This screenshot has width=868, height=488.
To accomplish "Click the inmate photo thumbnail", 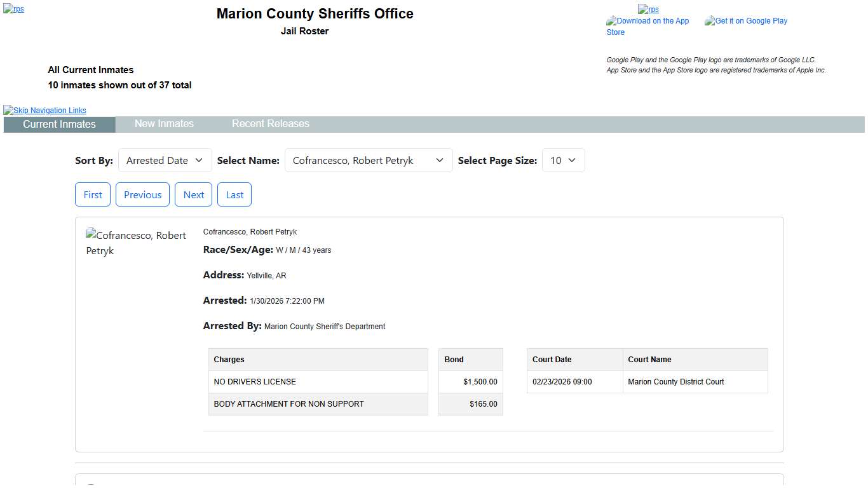I will click(136, 243).
